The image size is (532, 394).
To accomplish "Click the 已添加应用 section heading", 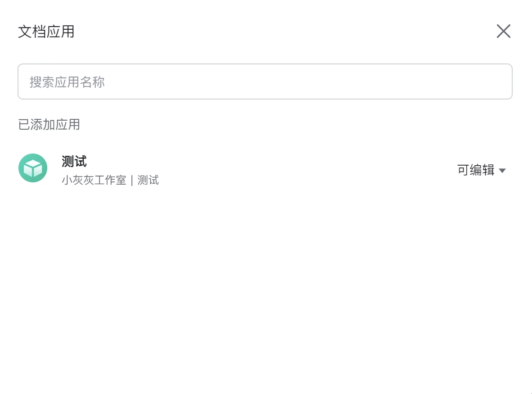I will 49,125.
